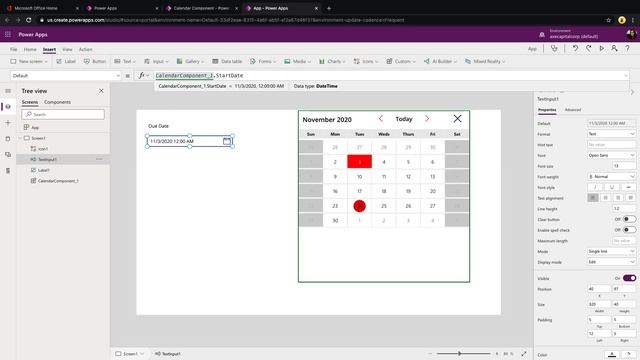Screen dimensions: 640x360
Task: Open the Mode dropdown showing Single line
Action: (611, 251)
